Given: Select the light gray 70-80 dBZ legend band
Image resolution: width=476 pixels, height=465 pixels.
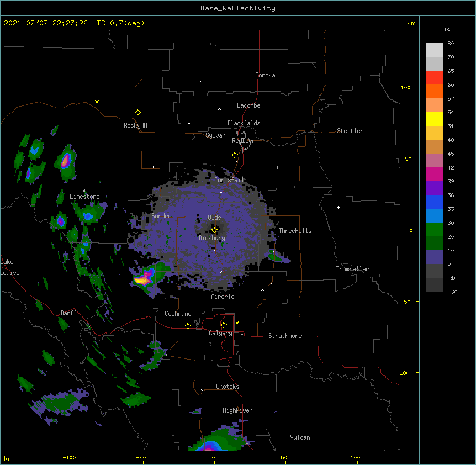Looking at the screenshot, I should click(434, 50).
